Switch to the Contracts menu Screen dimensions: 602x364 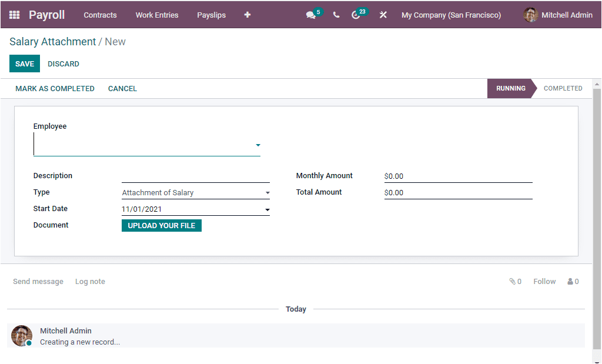pos(100,15)
